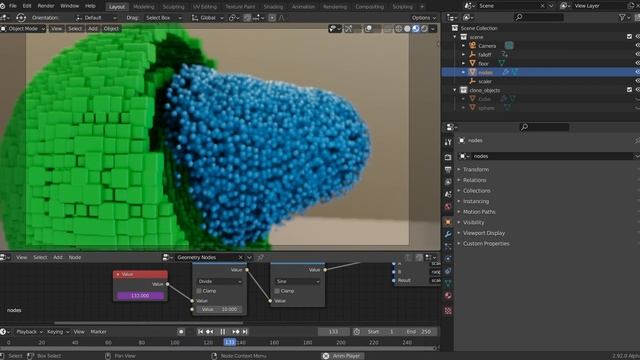Screen dimensions: 640x360
Task: Hide the scaler object via eye icon
Action: pyautogui.click(x=638, y=81)
